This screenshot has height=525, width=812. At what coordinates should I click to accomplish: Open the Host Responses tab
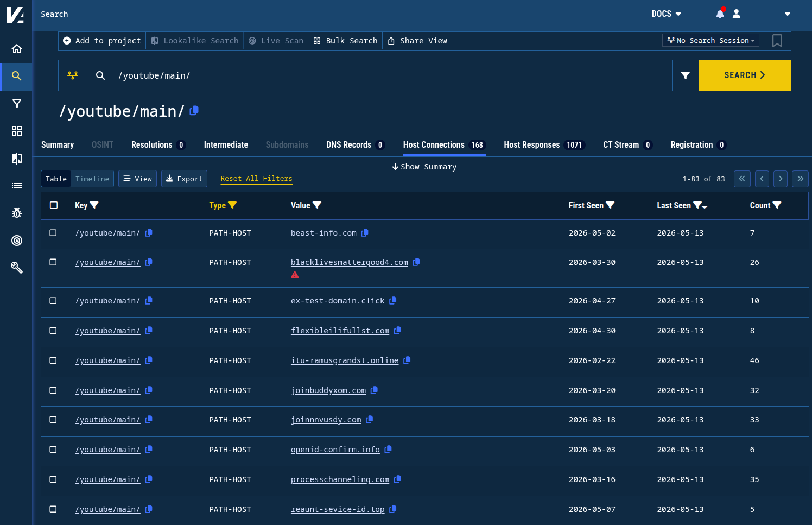click(544, 145)
